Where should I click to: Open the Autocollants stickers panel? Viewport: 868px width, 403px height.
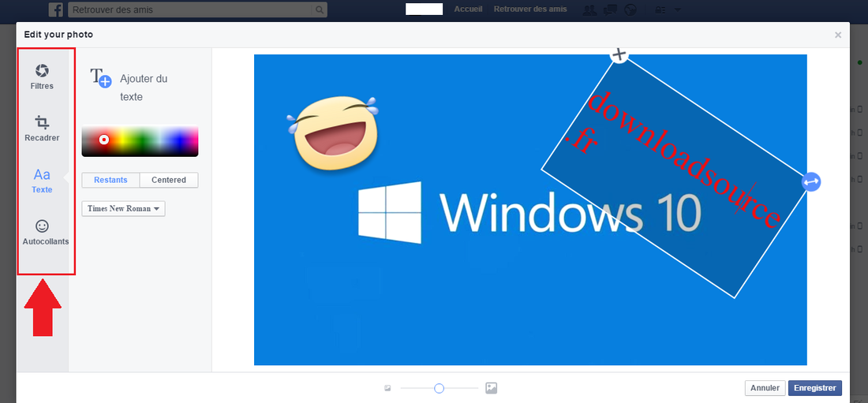point(46,233)
